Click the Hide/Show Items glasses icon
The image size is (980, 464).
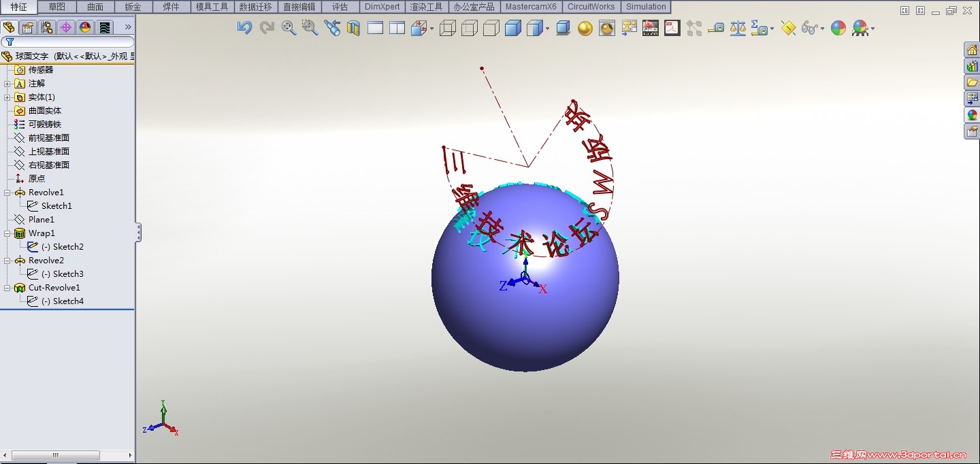809,28
